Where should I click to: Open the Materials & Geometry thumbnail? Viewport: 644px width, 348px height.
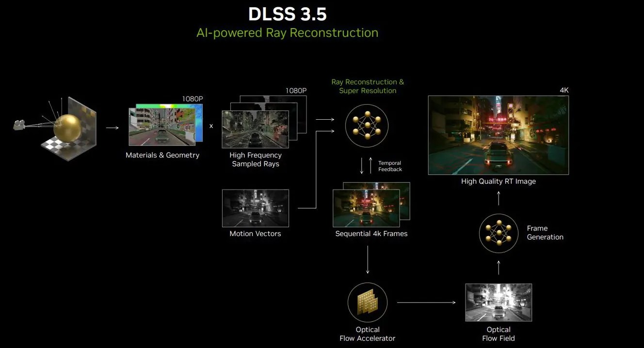[162, 127]
